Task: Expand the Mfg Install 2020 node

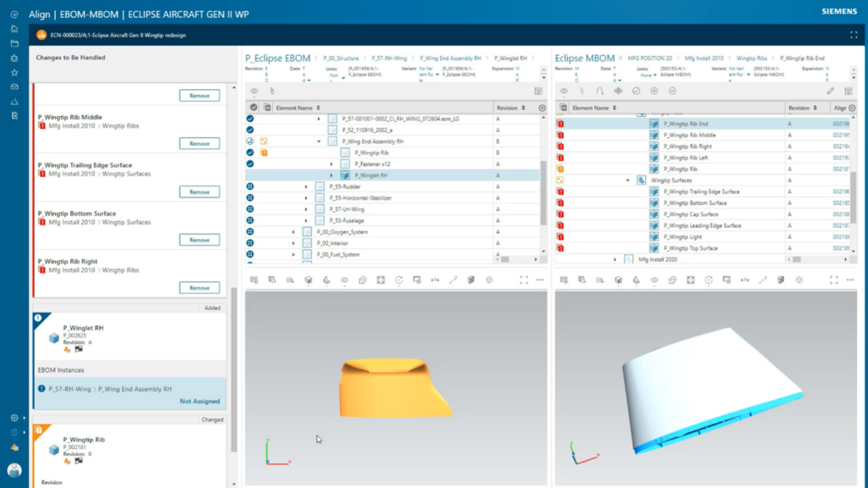Action: [x=615, y=259]
